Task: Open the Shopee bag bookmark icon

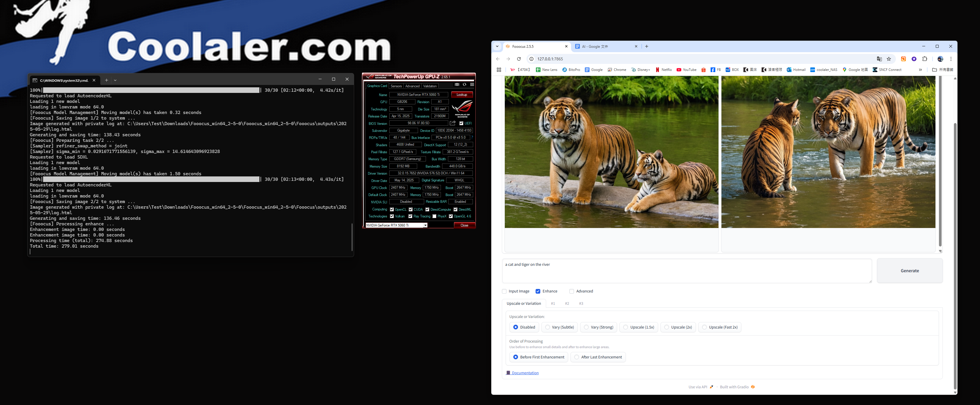Action: coord(704,69)
